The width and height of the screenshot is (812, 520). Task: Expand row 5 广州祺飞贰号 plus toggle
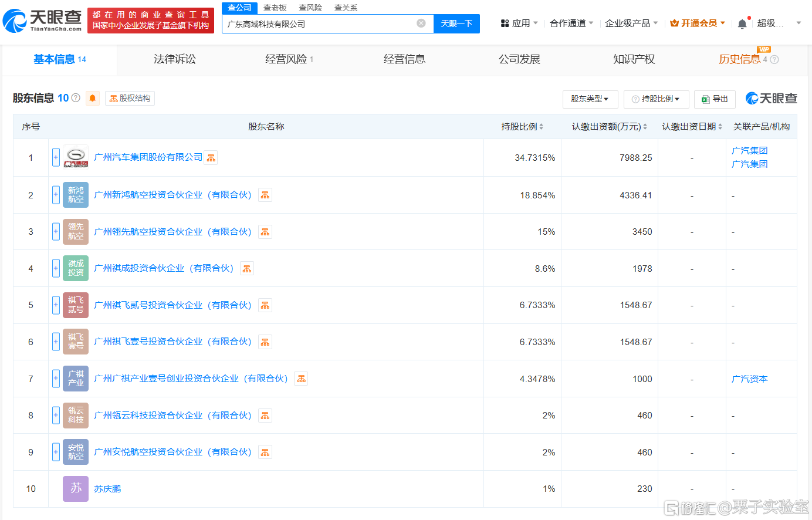point(56,305)
